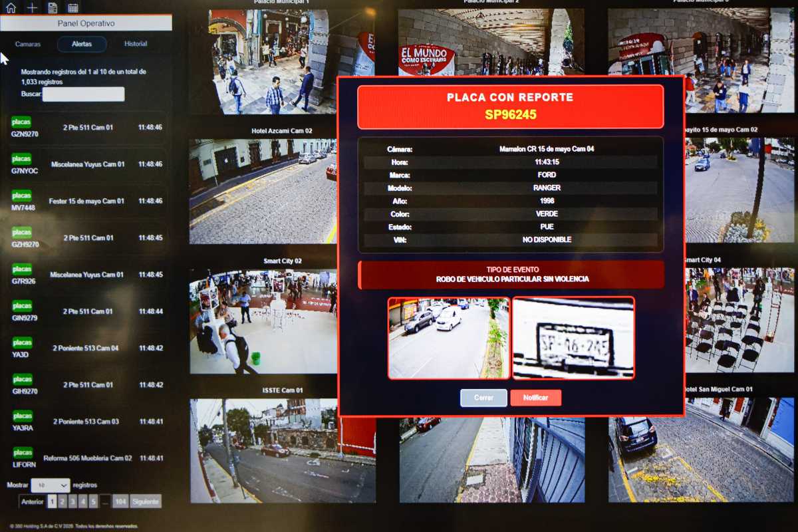This screenshot has width=798, height=532.
Task: Go to page 1 of alerts
Action: (x=52, y=501)
